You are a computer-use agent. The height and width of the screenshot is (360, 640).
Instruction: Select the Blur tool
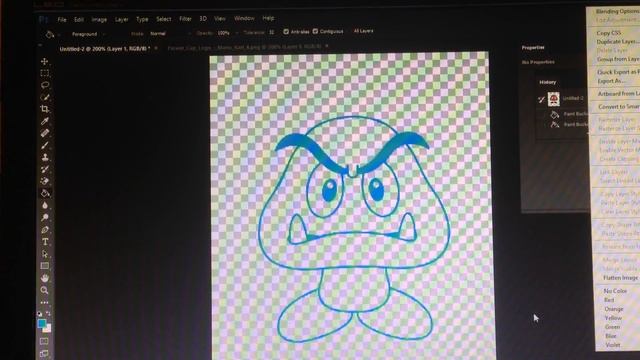click(x=44, y=205)
